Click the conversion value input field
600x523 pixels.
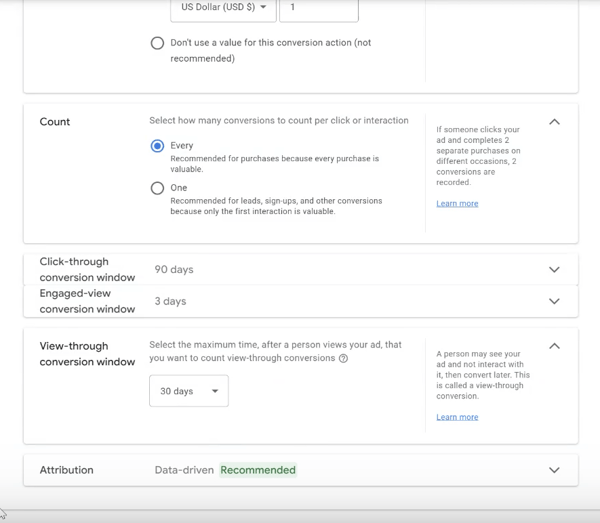(317, 8)
